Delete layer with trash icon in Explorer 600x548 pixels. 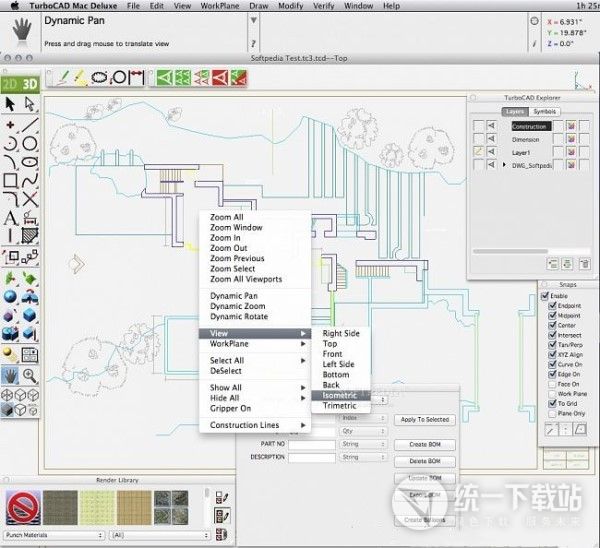coord(584,264)
